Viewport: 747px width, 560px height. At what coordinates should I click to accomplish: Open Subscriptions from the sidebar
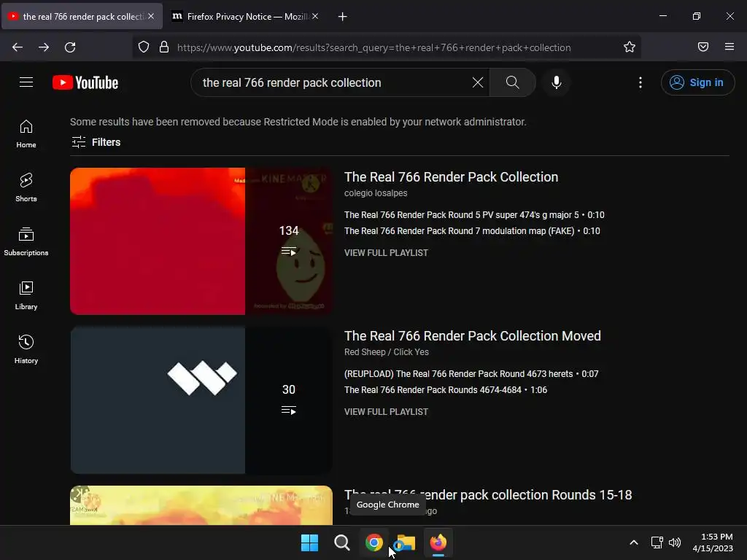[26, 241]
